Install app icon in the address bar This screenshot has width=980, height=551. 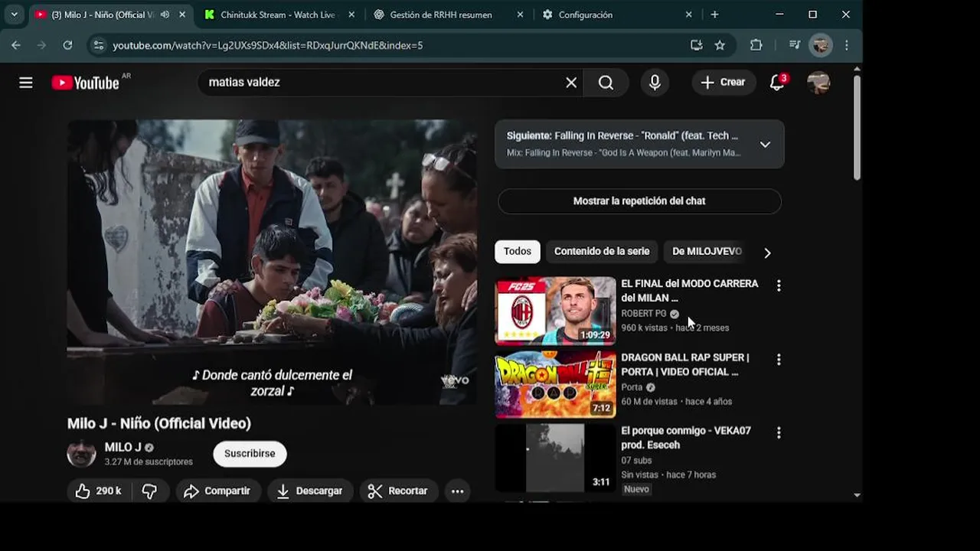pos(696,45)
